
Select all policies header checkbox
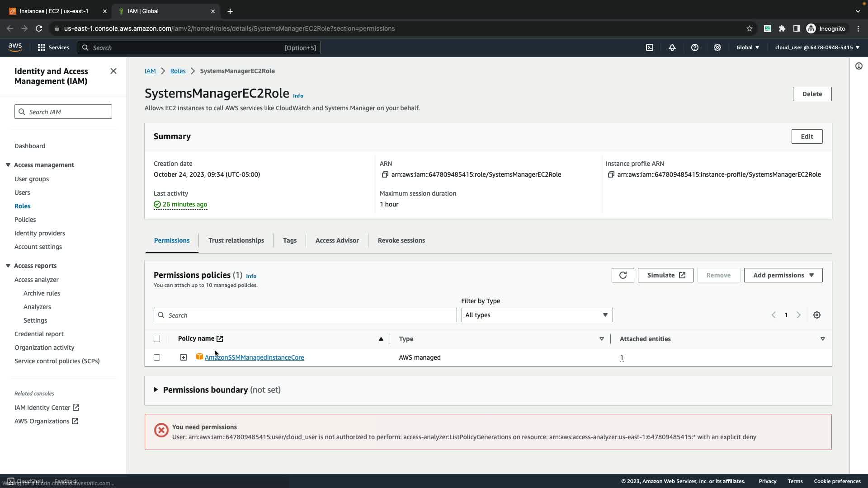157,339
